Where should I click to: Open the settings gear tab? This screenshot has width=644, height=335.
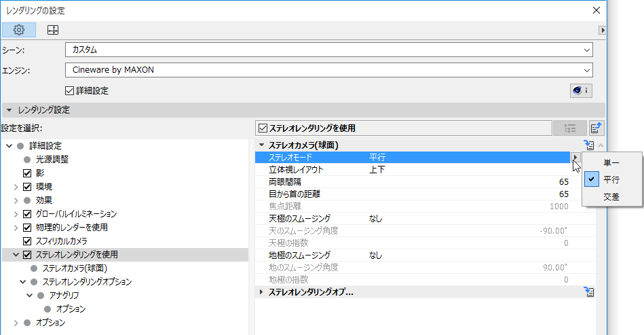[x=19, y=30]
